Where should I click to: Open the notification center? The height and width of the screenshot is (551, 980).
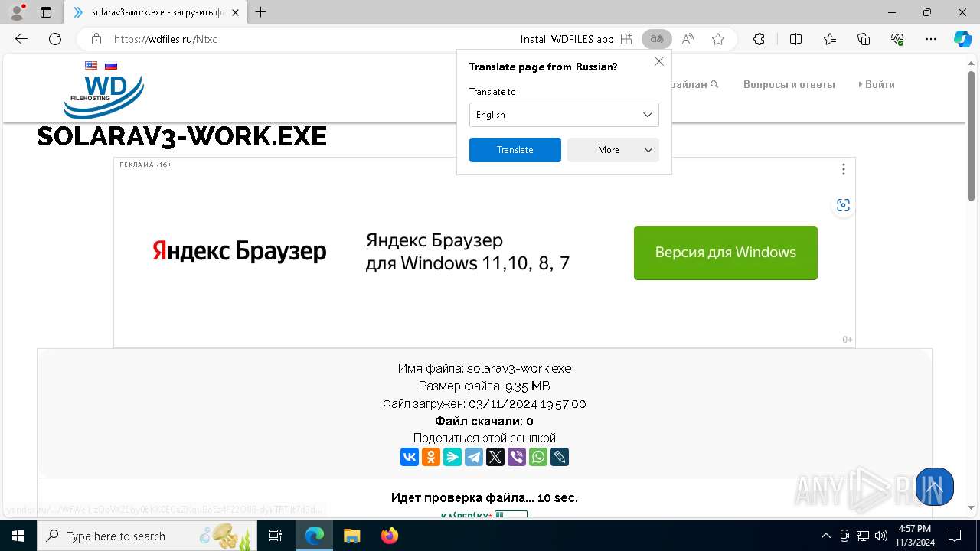[x=955, y=536]
